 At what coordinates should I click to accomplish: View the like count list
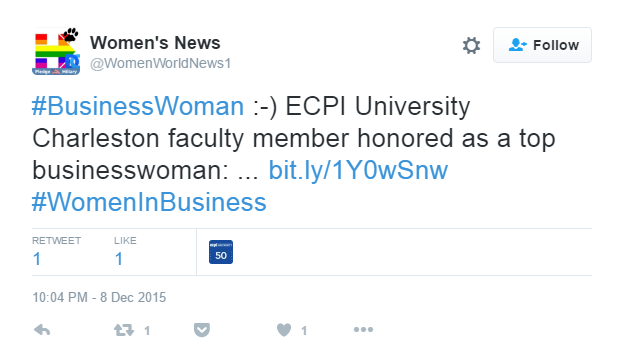point(125,251)
